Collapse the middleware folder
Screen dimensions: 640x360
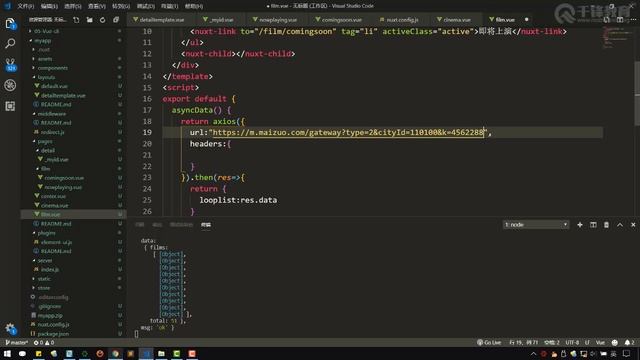[x=51, y=114]
